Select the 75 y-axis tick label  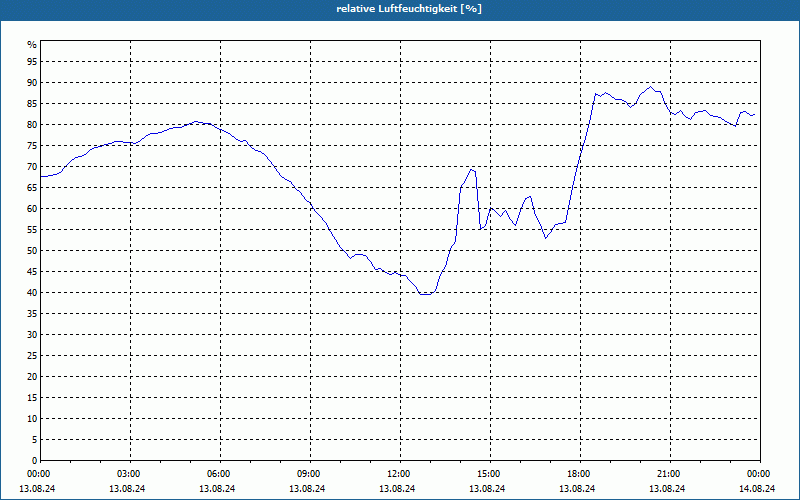[32, 145]
